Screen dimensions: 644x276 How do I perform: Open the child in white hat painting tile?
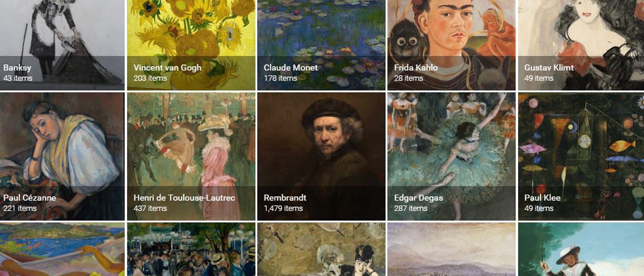581,249
